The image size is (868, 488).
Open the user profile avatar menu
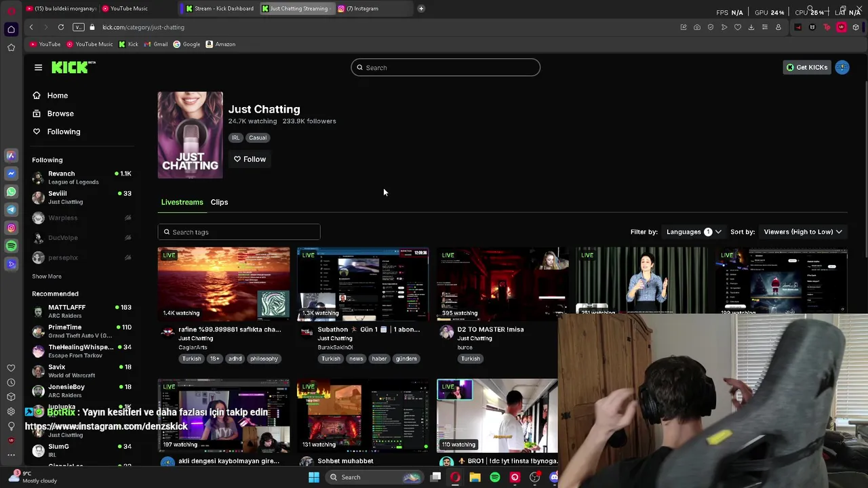(x=842, y=67)
